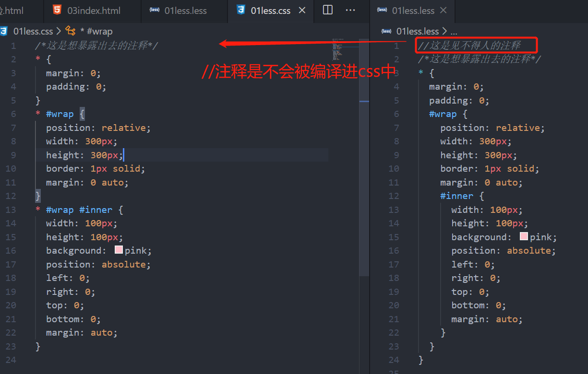Click '#inner {' line in 01less.less editor
The height and width of the screenshot is (374, 588).
(462, 196)
